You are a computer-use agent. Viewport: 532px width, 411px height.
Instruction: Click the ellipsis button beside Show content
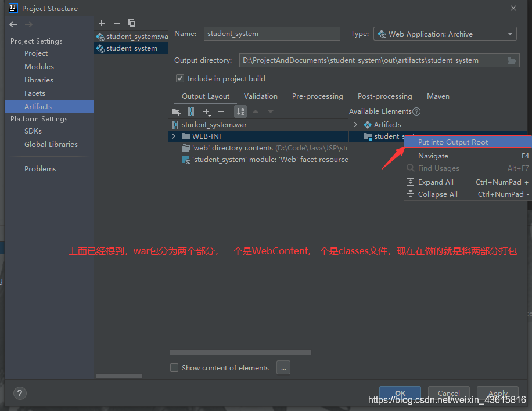tap(283, 367)
